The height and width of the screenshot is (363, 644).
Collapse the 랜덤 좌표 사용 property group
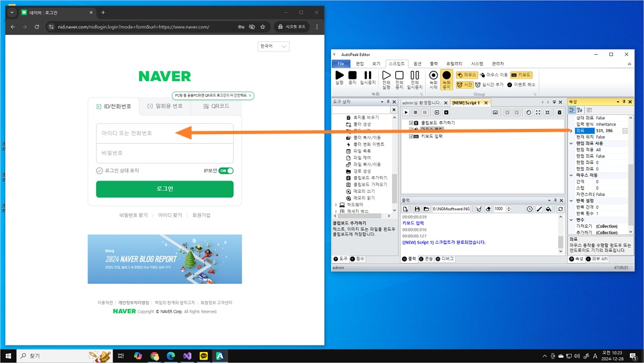(571, 144)
